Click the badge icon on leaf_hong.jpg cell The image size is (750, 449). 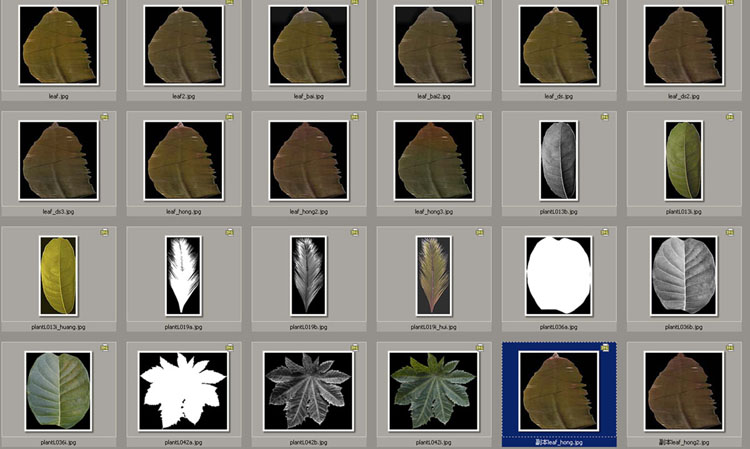tap(230, 117)
